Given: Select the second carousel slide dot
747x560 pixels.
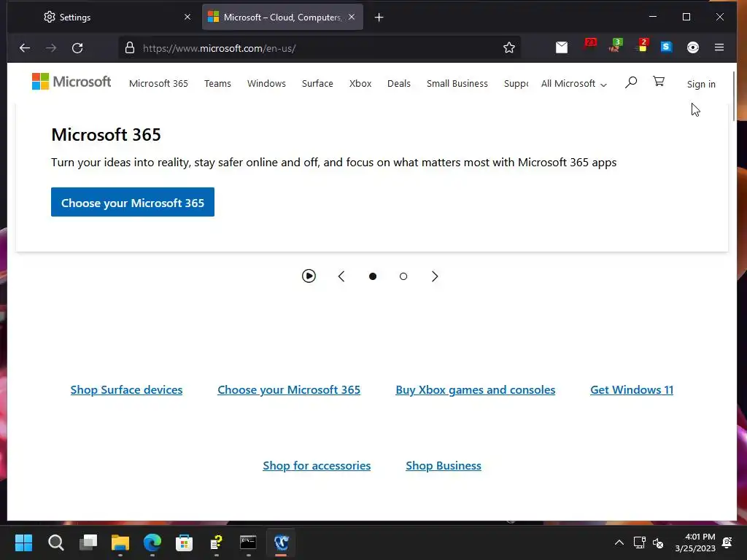Looking at the screenshot, I should [403, 276].
